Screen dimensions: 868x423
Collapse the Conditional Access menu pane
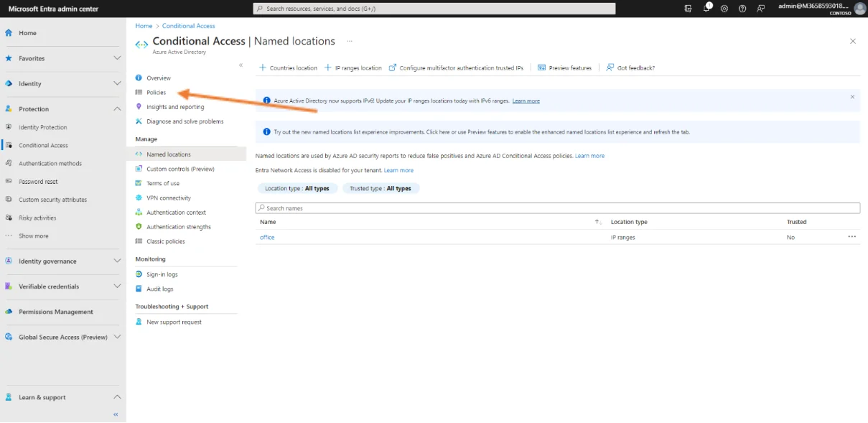241,65
